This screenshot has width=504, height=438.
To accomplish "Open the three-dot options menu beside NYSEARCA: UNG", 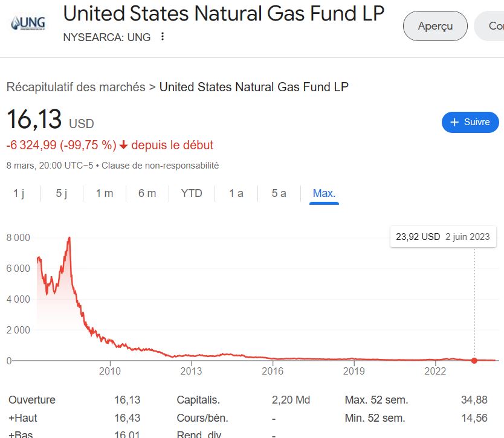I will pyautogui.click(x=162, y=37).
